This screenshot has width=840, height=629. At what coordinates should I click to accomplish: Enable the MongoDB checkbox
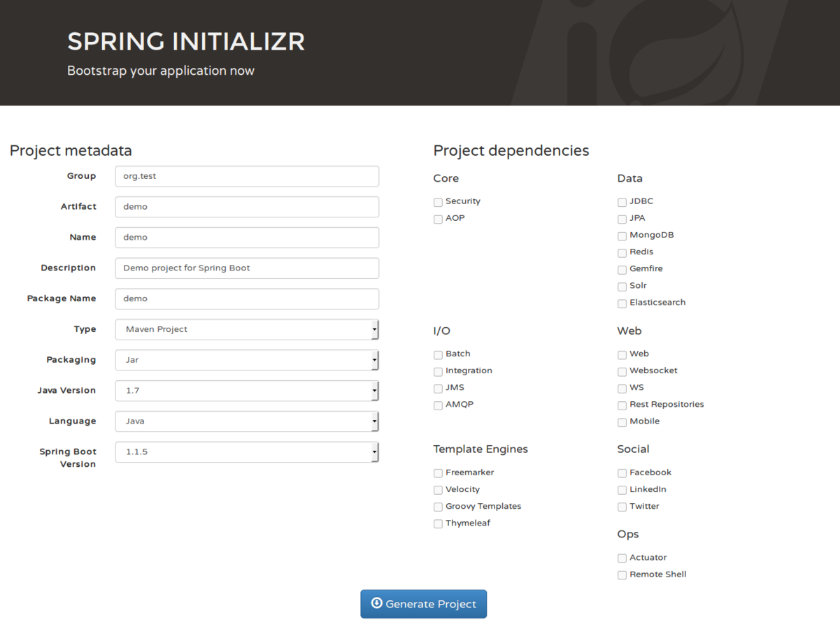pyautogui.click(x=622, y=236)
